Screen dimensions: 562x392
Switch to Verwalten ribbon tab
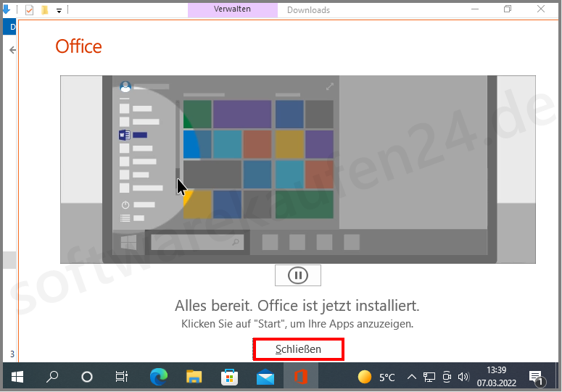(233, 9)
